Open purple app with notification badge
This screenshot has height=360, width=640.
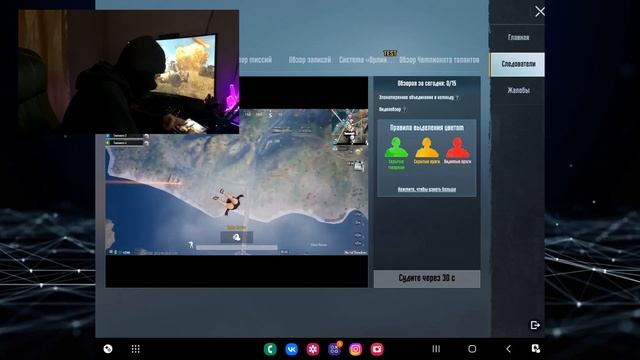(x=334, y=349)
